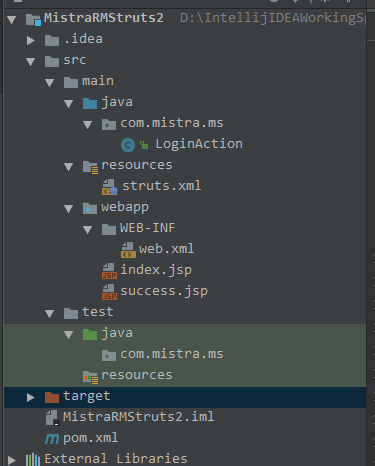Click the WEB-INF folder icon
Image resolution: width=375 pixels, height=466 pixels.
coord(109,229)
